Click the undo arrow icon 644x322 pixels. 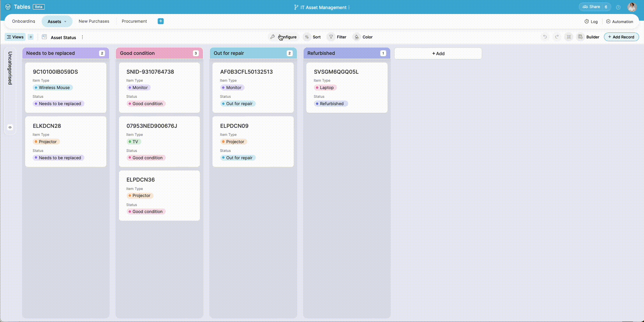545,37
